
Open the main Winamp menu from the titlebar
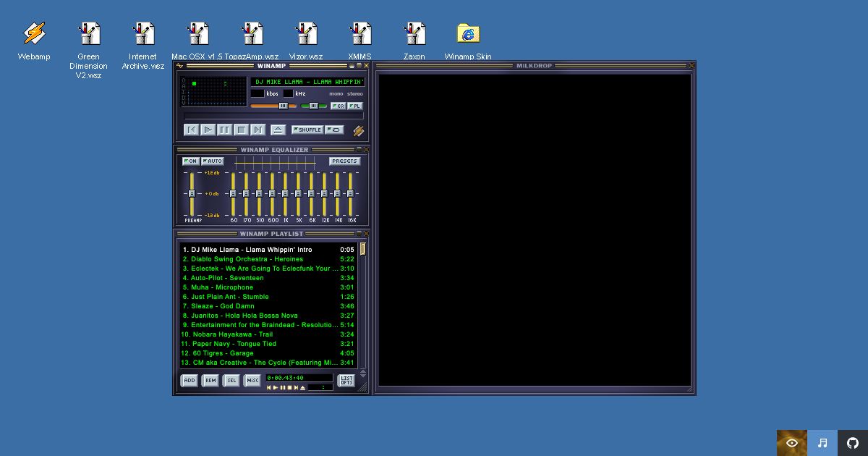point(179,65)
